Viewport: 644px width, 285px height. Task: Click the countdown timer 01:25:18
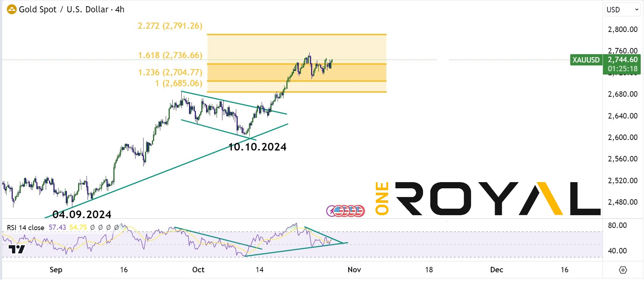pos(623,69)
